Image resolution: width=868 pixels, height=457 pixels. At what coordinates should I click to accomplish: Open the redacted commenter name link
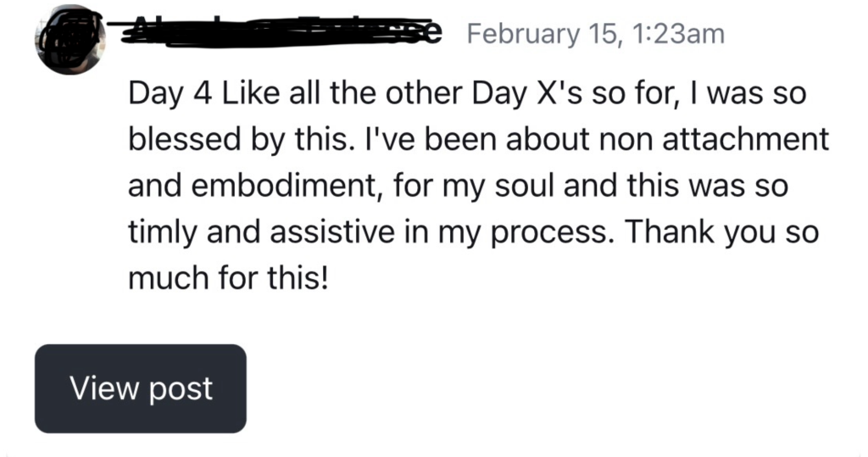tap(281, 32)
